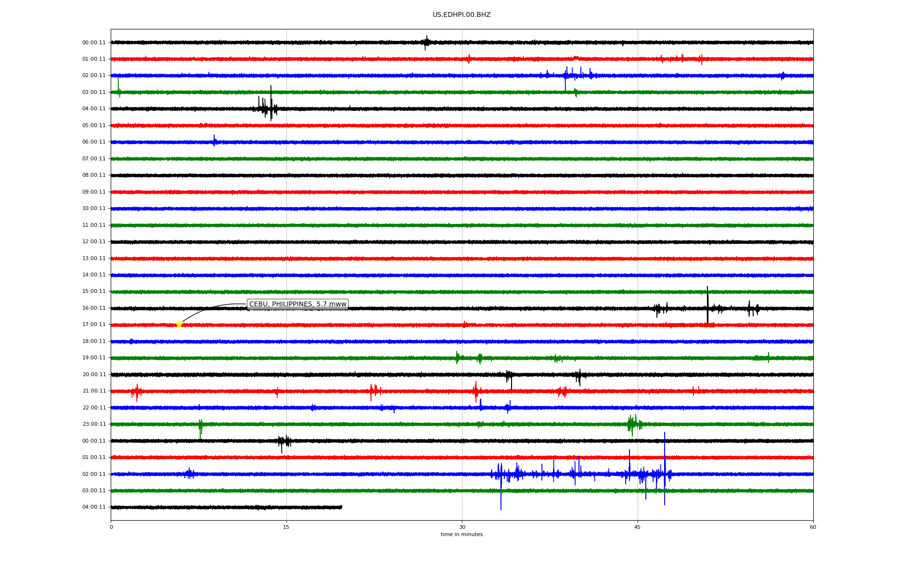Click the US.EDHPI.00.BHZ plot title

(461, 15)
